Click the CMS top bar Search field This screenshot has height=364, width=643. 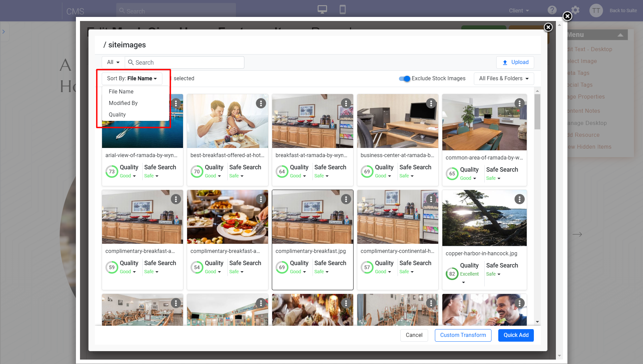coord(176,11)
